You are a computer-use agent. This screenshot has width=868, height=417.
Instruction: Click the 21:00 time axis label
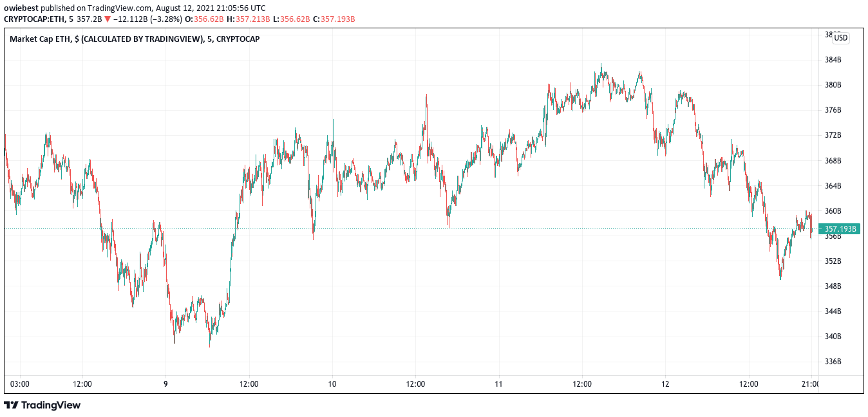point(810,385)
